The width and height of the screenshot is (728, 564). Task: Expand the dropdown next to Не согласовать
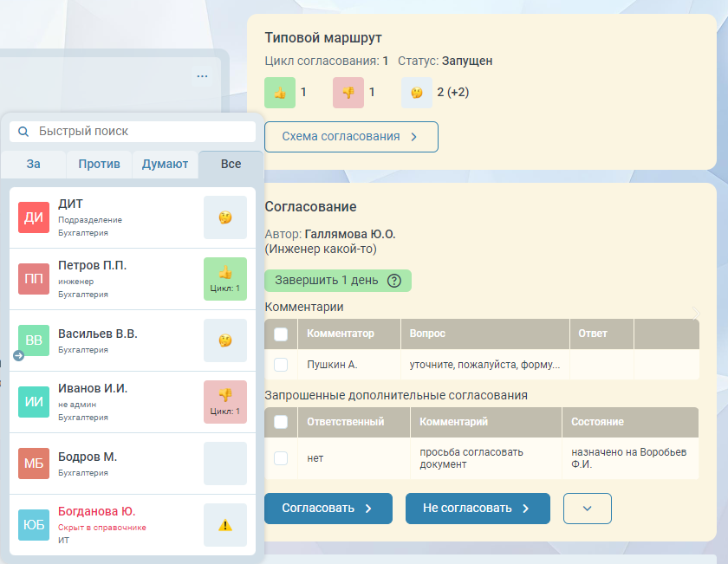point(588,509)
